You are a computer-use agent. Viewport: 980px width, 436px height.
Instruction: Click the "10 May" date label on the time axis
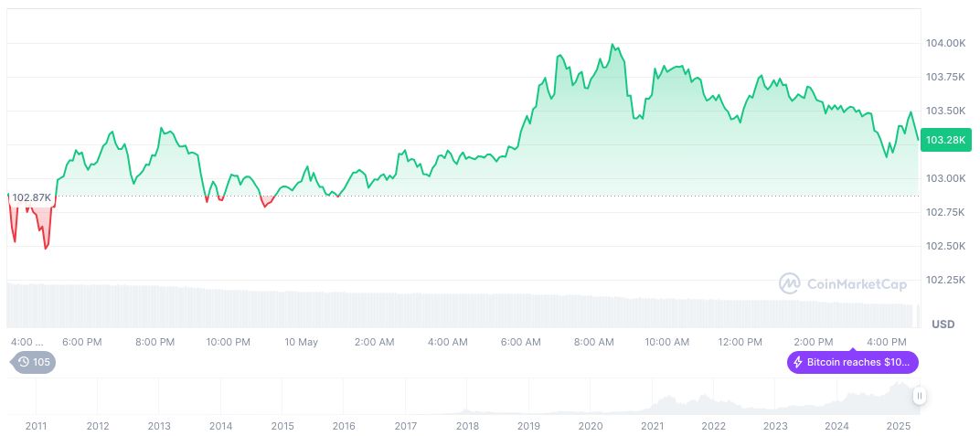pyautogui.click(x=301, y=342)
